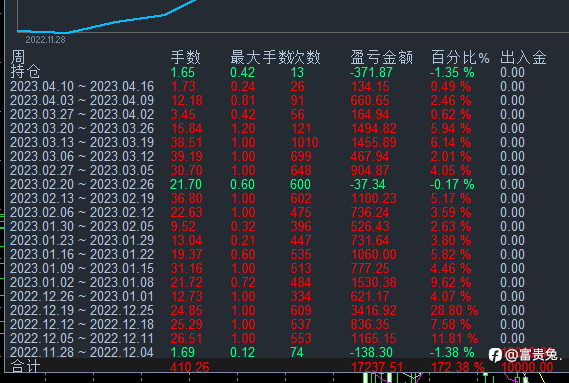
Task: Select week row 2022.12.19 ~ 2022.12.25
Action: click(82, 310)
